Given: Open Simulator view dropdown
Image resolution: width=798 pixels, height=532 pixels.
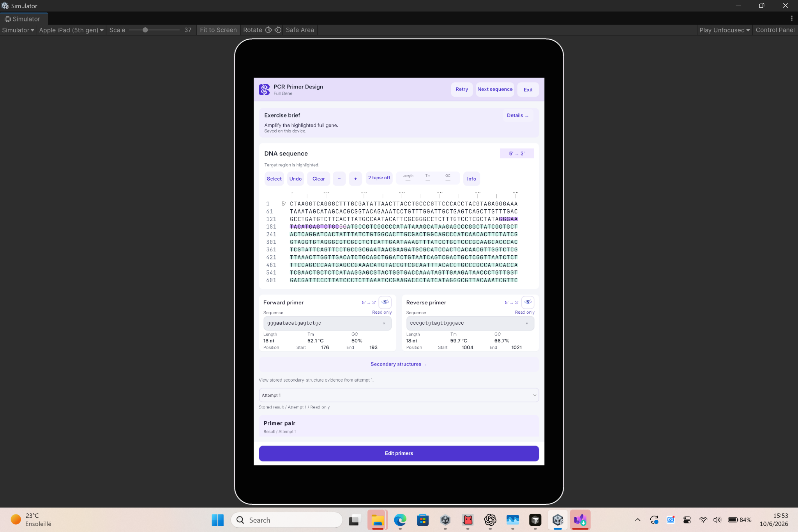Looking at the screenshot, I should click(x=18, y=30).
